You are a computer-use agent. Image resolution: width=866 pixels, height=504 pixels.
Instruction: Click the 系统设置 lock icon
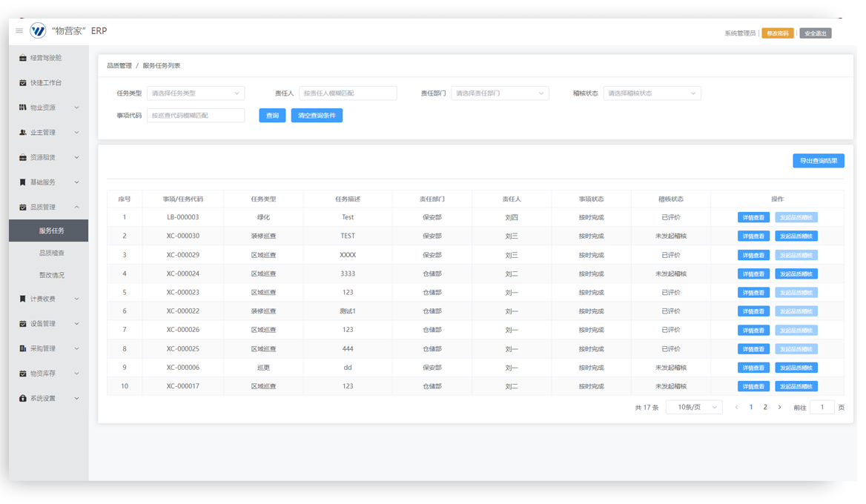(23, 398)
